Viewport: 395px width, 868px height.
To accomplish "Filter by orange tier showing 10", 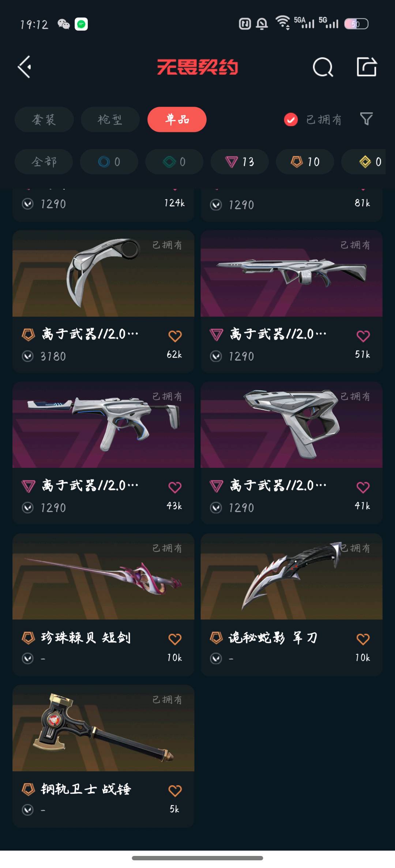I will (x=305, y=162).
